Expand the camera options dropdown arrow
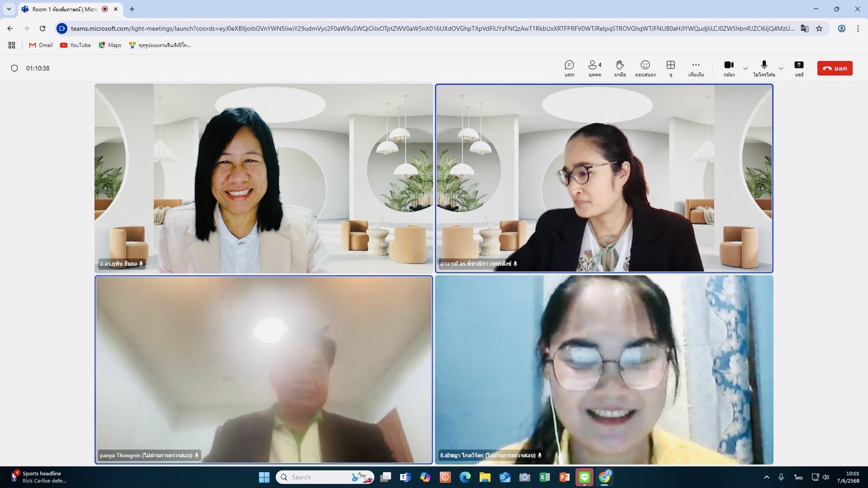Image resolution: width=868 pixels, height=488 pixels. pyautogui.click(x=745, y=68)
